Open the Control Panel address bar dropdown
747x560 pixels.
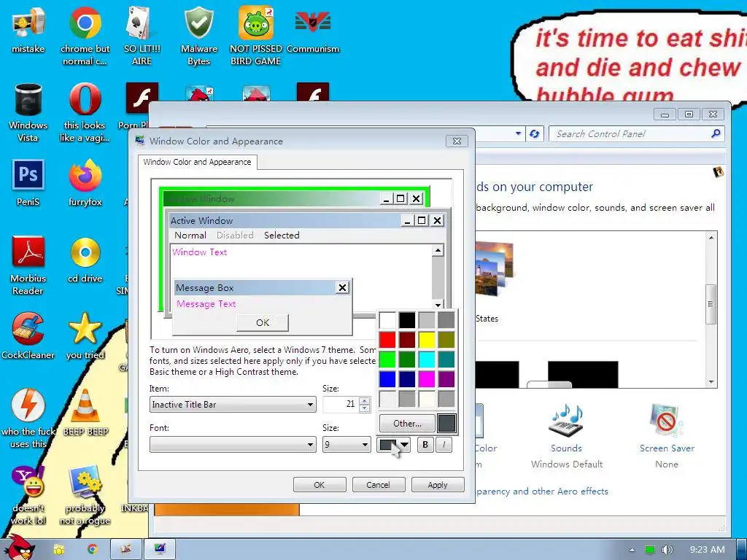click(x=518, y=134)
